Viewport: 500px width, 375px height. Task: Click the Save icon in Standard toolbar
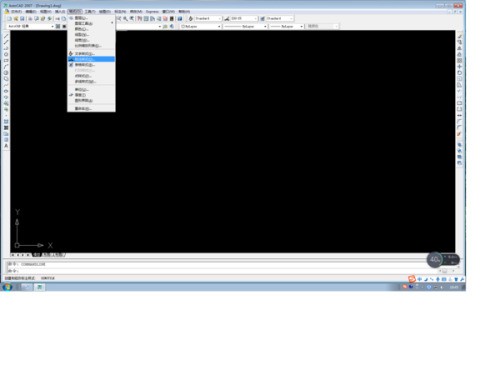pos(22,19)
